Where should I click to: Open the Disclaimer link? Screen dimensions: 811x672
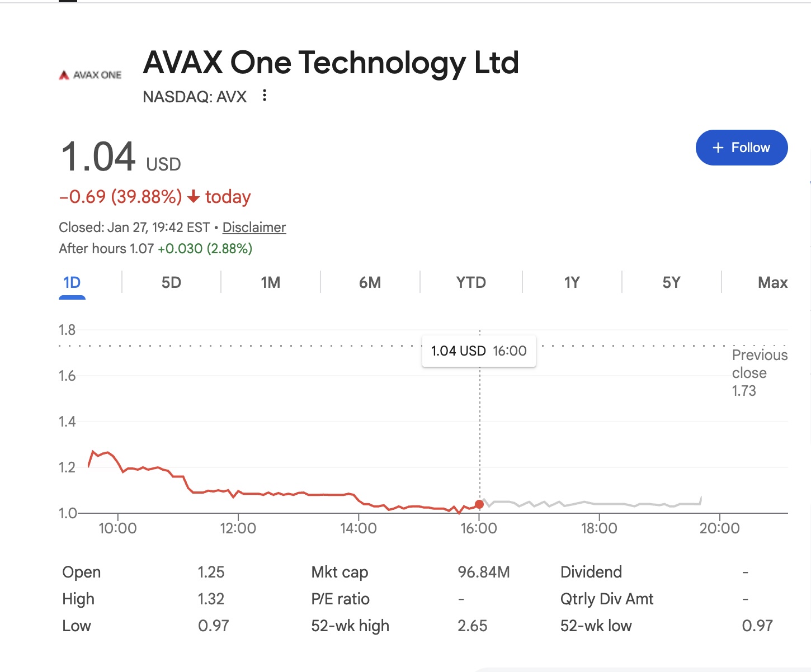click(x=253, y=227)
